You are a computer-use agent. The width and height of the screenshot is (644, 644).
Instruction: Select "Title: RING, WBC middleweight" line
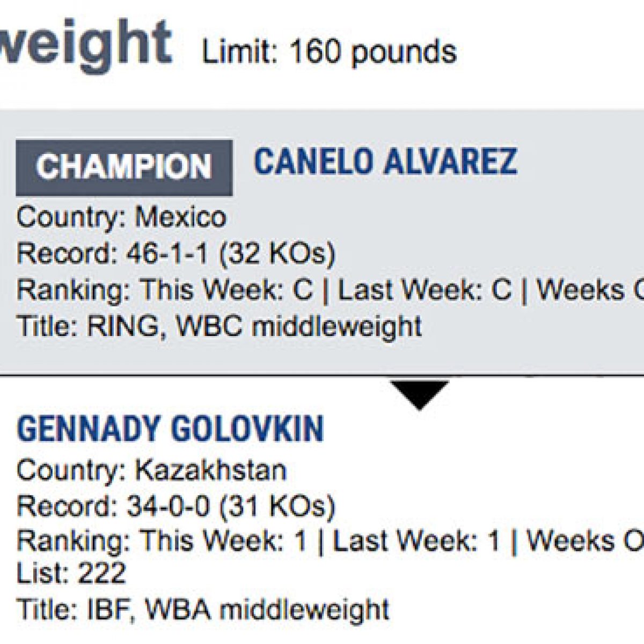219,326
